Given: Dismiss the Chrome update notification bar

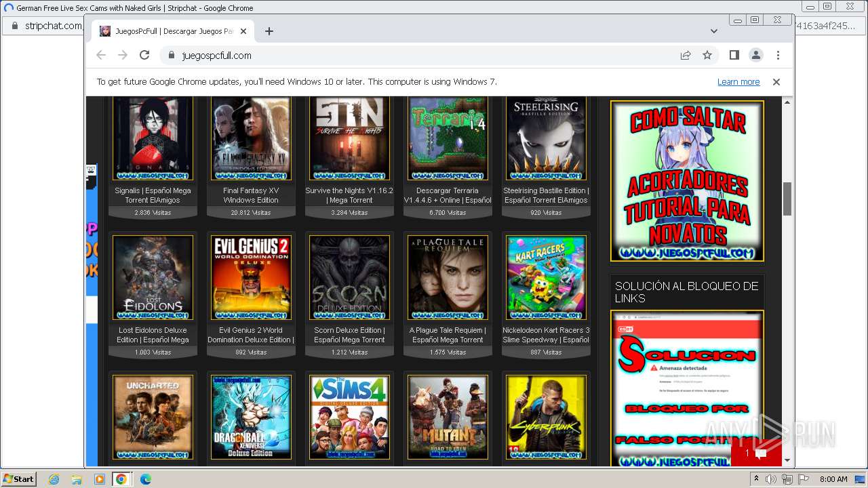Looking at the screenshot, I should [x=776, y=81].
